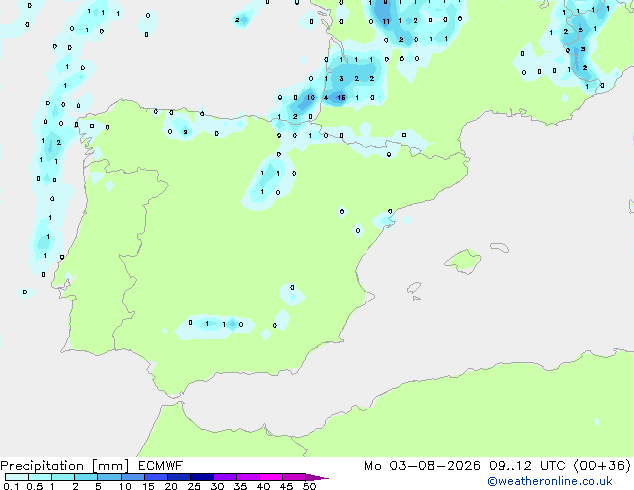The height and width of the screenshot is (490, 634).
Task: Click the '50' legend scale label
Action: pos(309,486)
